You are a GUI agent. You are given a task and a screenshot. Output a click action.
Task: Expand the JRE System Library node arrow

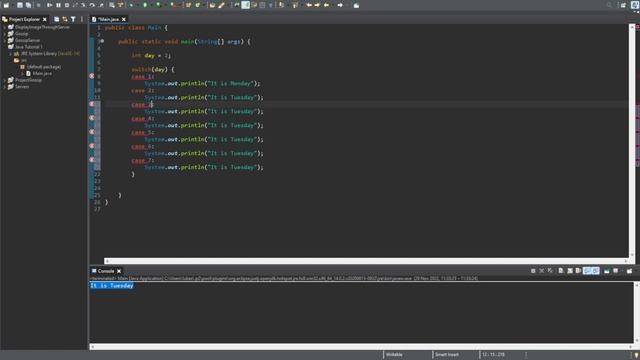click(x=11, y=53)
